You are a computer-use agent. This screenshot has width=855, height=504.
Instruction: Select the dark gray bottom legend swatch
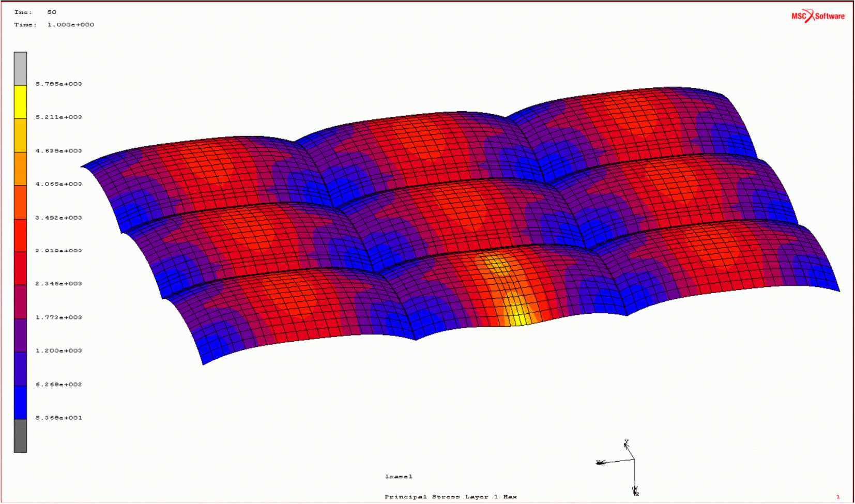20,435
